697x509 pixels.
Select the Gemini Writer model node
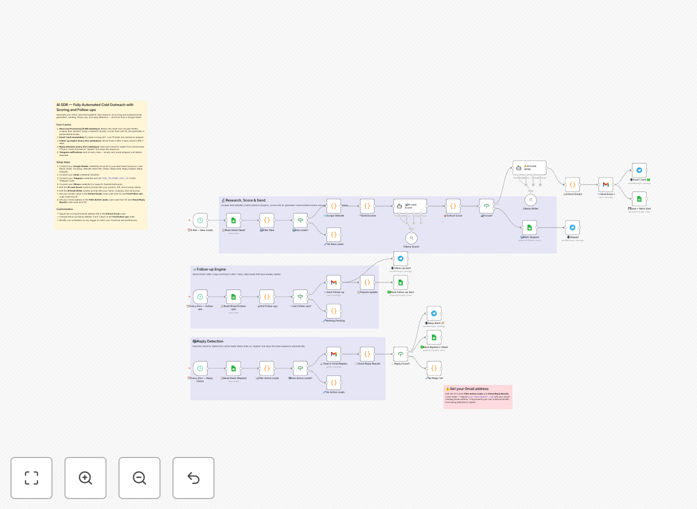(530, 200)
